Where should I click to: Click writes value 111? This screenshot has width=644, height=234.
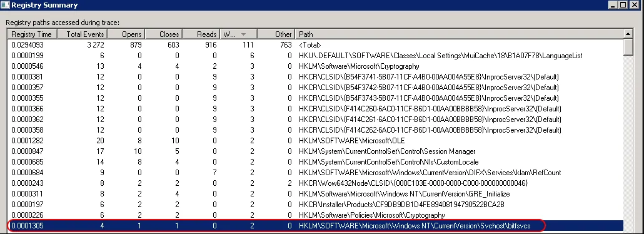[x=249, y=45]
